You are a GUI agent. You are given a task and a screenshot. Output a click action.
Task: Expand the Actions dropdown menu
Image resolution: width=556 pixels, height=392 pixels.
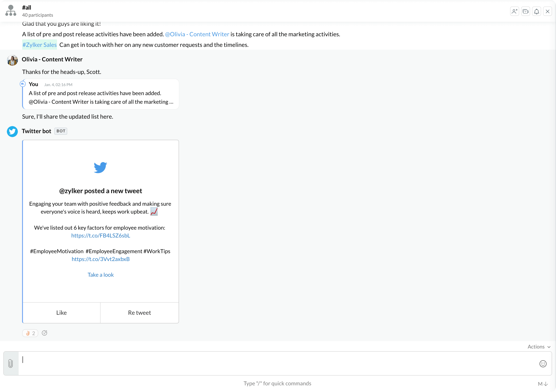(x=538, y=347)
